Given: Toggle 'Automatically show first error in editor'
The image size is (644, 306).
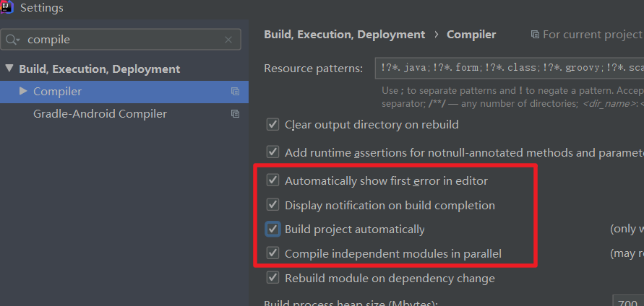Looking at the screenshot, I should coord(272,180).
